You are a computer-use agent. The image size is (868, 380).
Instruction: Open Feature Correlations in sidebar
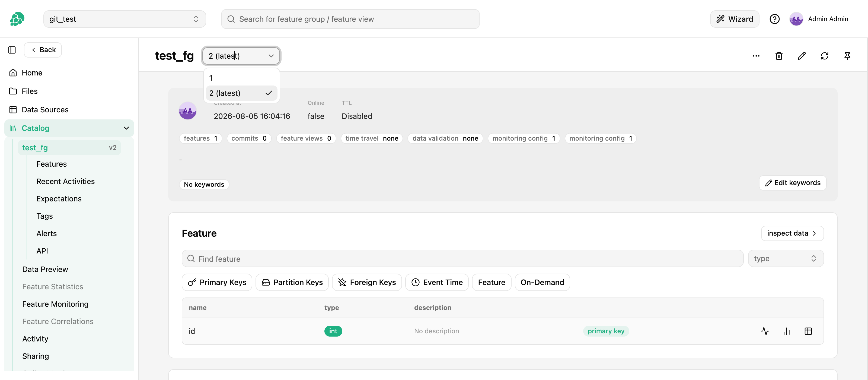[x=58, y=321]
